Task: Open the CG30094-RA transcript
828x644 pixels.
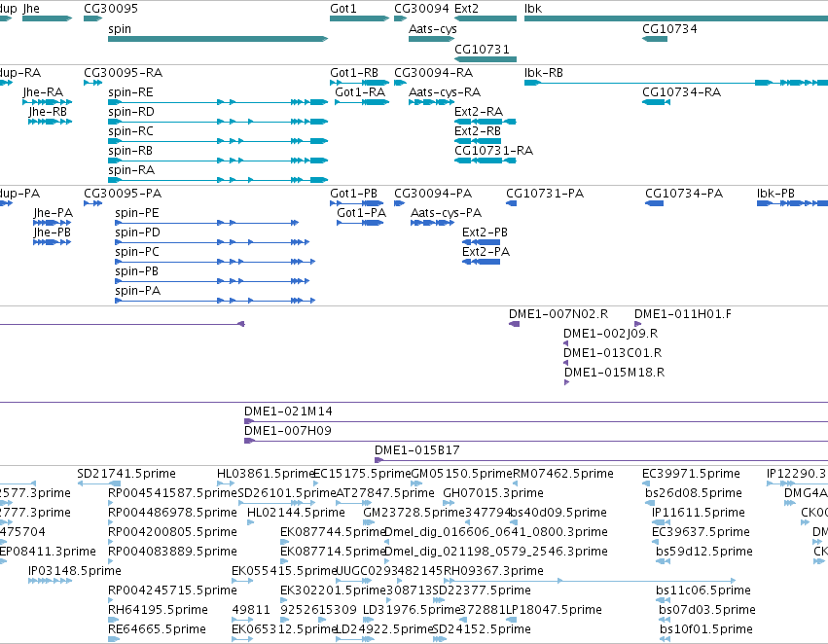Action: pyautogui.click(x=400, y=83)
